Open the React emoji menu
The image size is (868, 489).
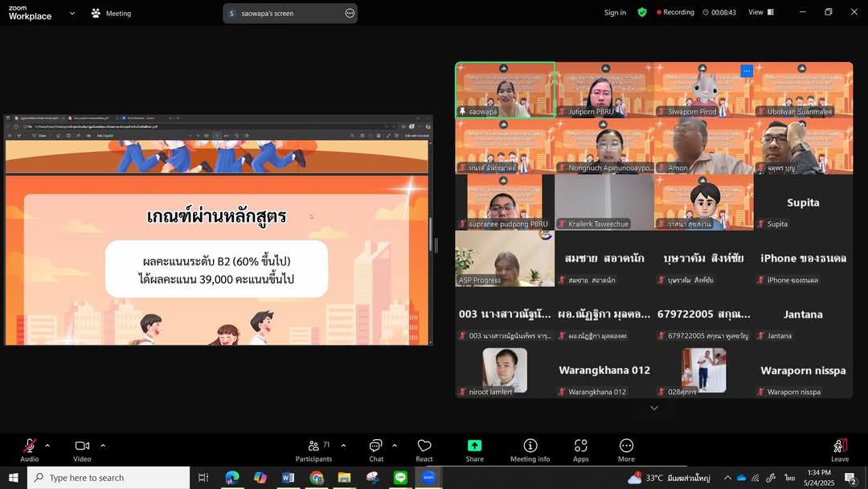tap(424, 450)
